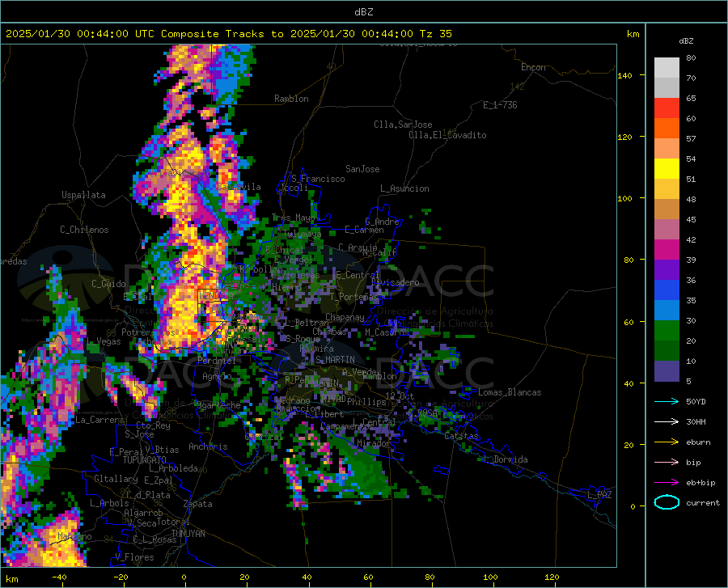Select the yellow 51 dBZ color swatch

pos(667,169)
